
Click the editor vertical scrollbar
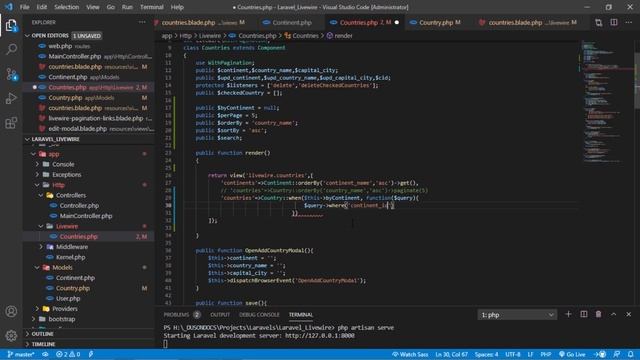[637, 82]
